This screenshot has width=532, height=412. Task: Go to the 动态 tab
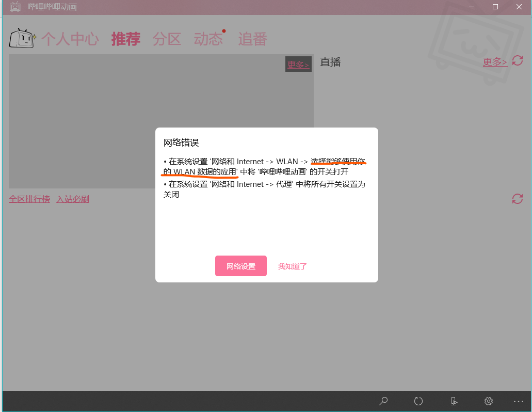(x=208, y=39)
